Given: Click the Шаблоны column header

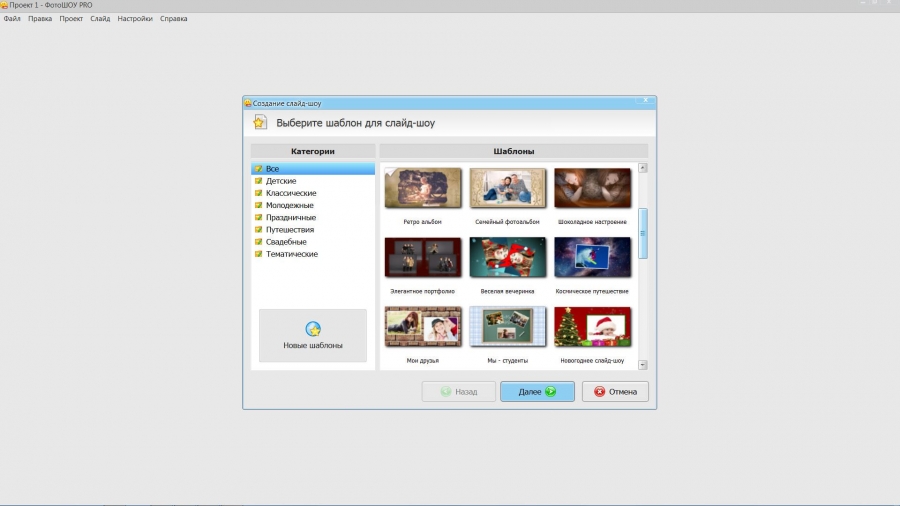Looking at the screenshot, I should tap(514, 151).
